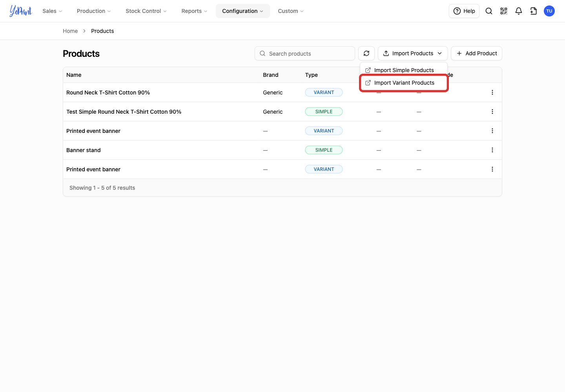Click the Brand column header
The height and width of the screenshot is (392, 565).
pos(271,75)
